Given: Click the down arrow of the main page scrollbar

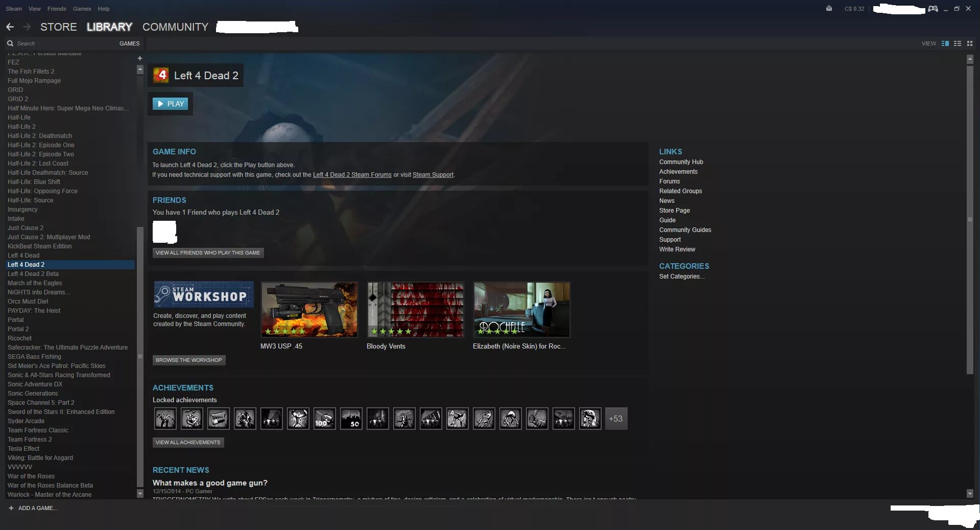Looking at the screenshot, I should click(x=970, y=493).
